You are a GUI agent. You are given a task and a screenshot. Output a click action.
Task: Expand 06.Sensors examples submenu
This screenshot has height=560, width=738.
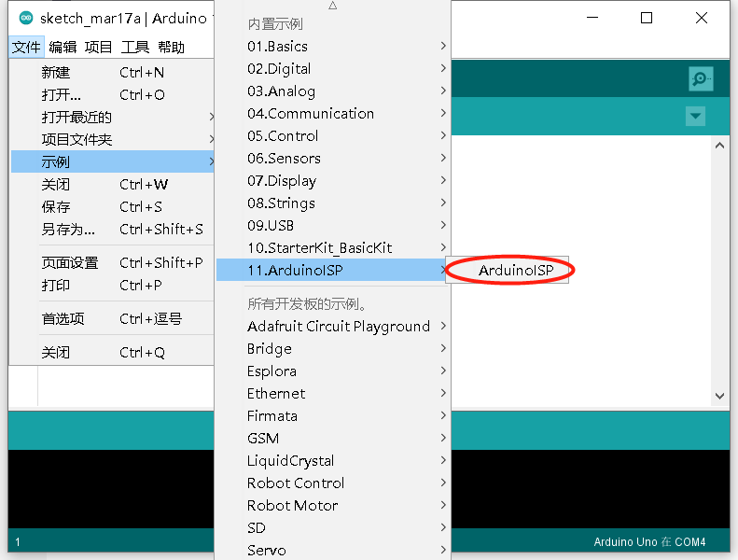point(333,159)
